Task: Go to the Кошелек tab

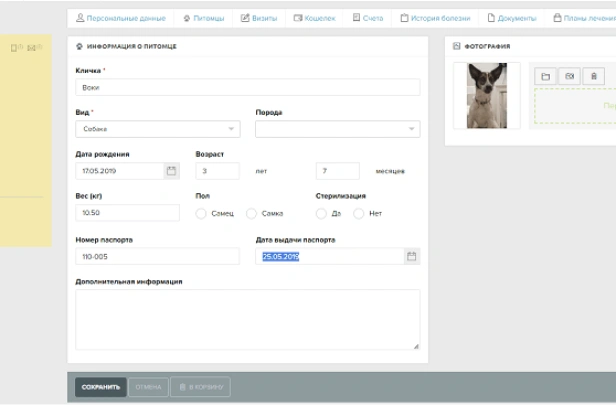Action: pos(315,18)
